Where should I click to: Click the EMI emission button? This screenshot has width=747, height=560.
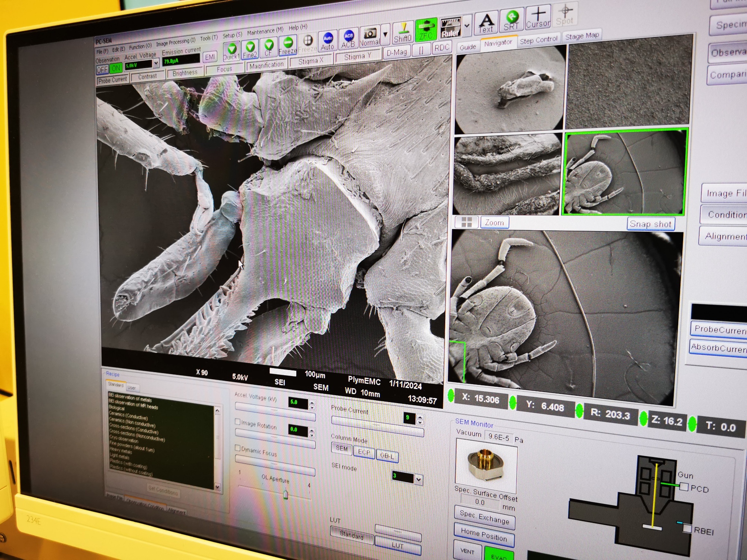click(210, 57)
